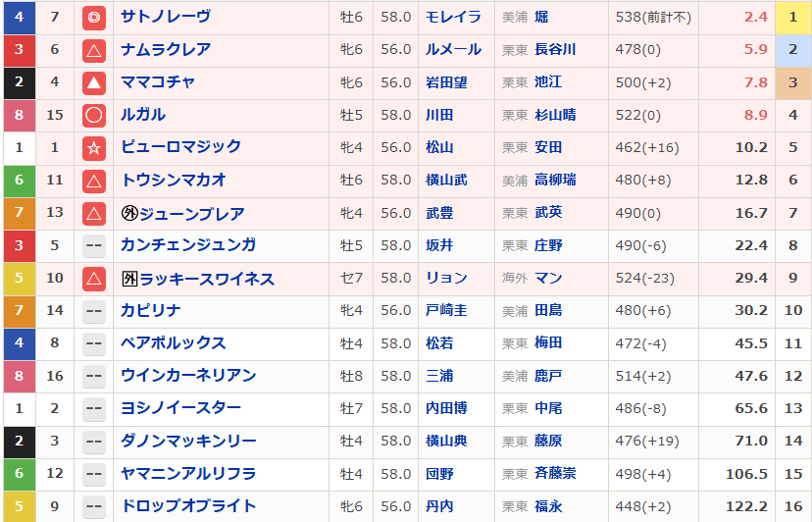The width and height of the screenshot is (812, 522).
Task: Open the blank mark selector for カンチェンジュンガ
Action: [x=94, y=245]
